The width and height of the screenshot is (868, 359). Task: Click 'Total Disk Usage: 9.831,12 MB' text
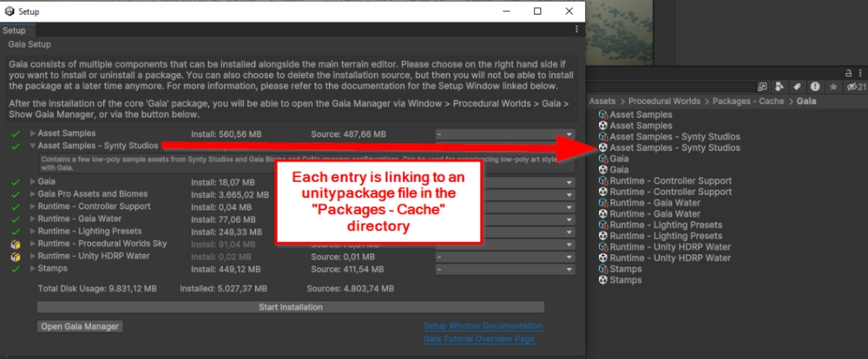click(97, 289)
